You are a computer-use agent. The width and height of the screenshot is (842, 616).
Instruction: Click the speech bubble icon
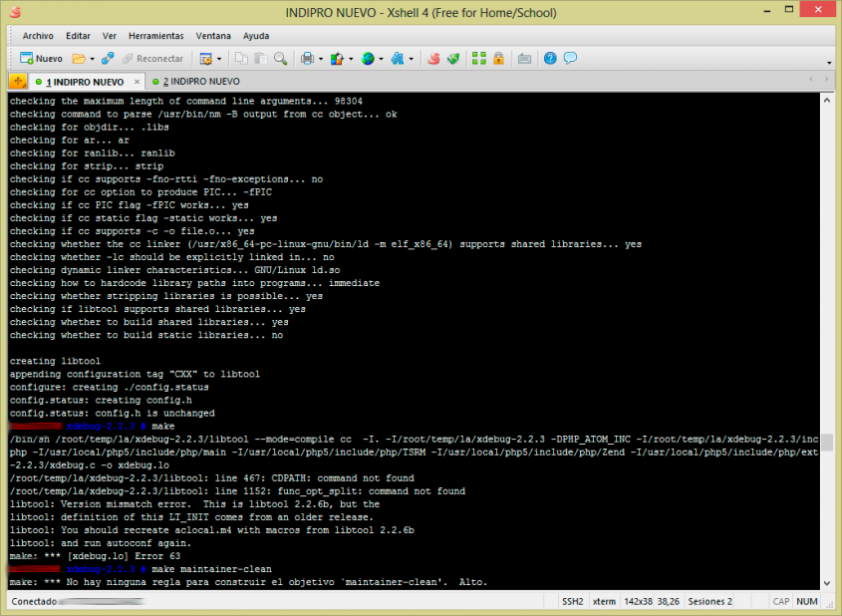tap(570, 59)
